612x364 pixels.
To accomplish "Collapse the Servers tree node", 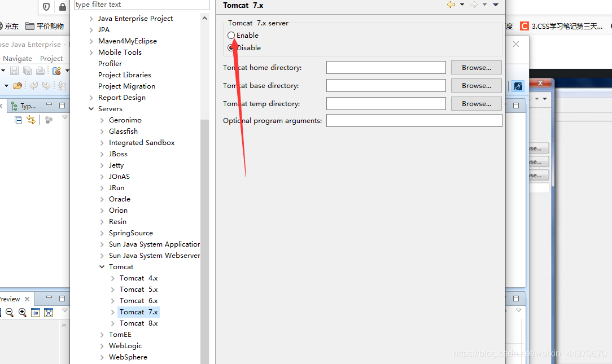I will 91,109.
